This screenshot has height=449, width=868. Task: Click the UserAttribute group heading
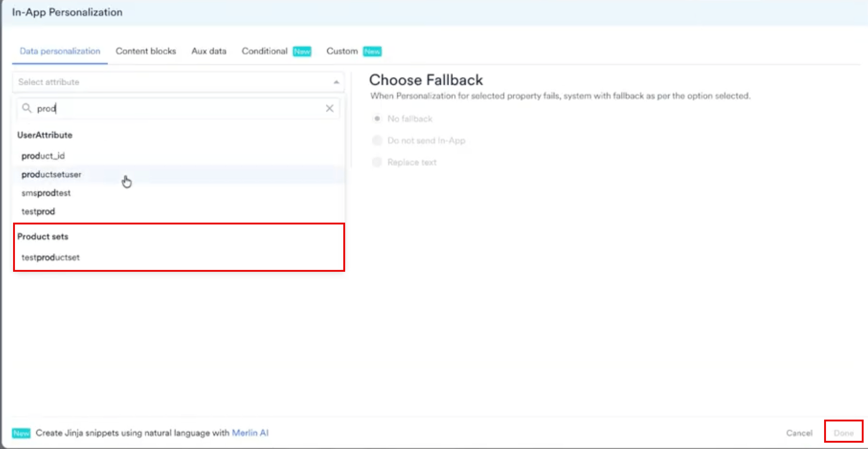pyautogui.click(x=45, y=135)
